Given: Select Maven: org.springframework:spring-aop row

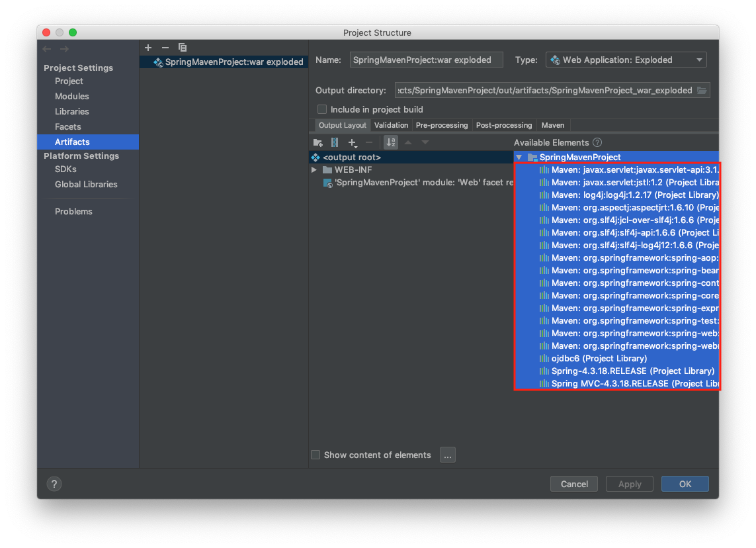Looking at the screenshot, I should (x=617, y=257).
